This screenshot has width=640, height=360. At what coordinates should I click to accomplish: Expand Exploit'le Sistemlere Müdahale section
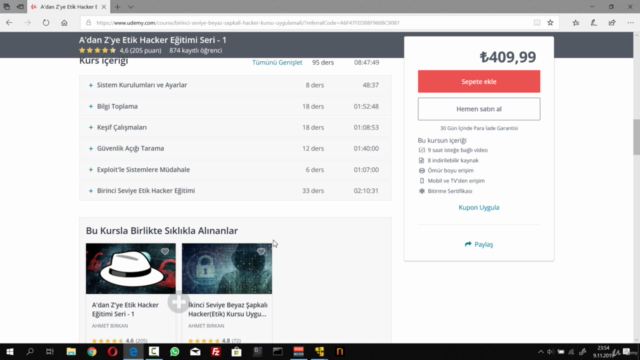pos(236,169)
